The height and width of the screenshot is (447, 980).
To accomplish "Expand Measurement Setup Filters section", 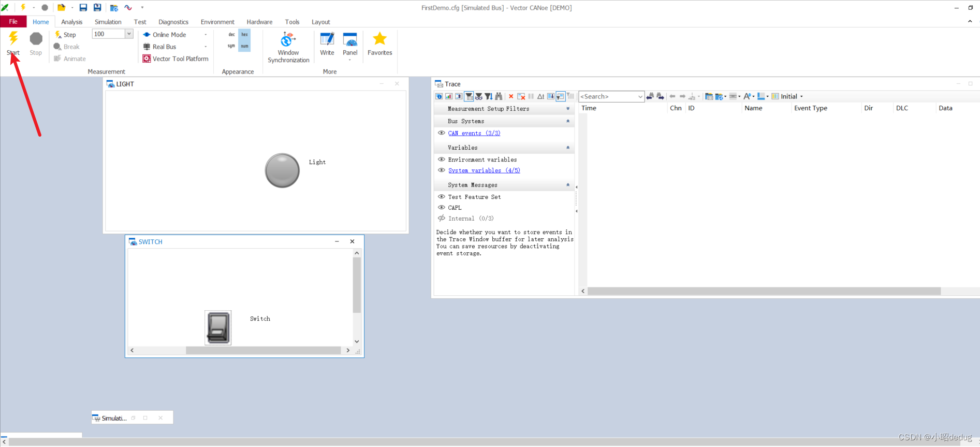I will [568, 109].
